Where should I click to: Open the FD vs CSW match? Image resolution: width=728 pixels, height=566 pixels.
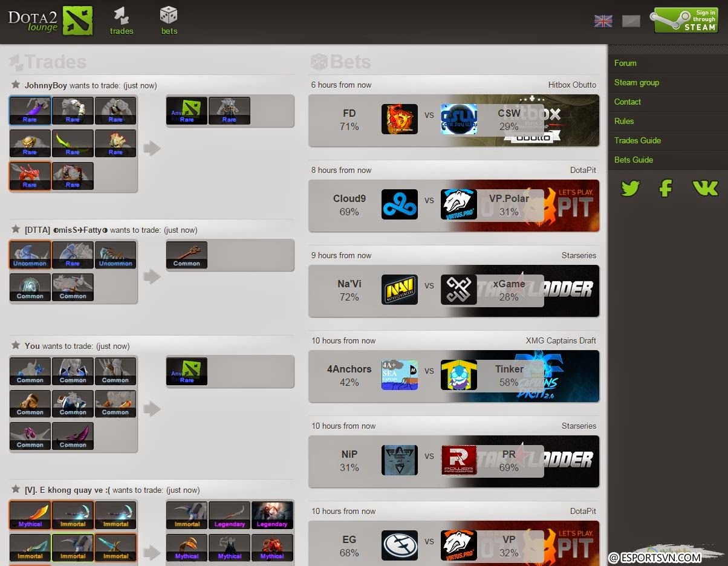point(453,120)
